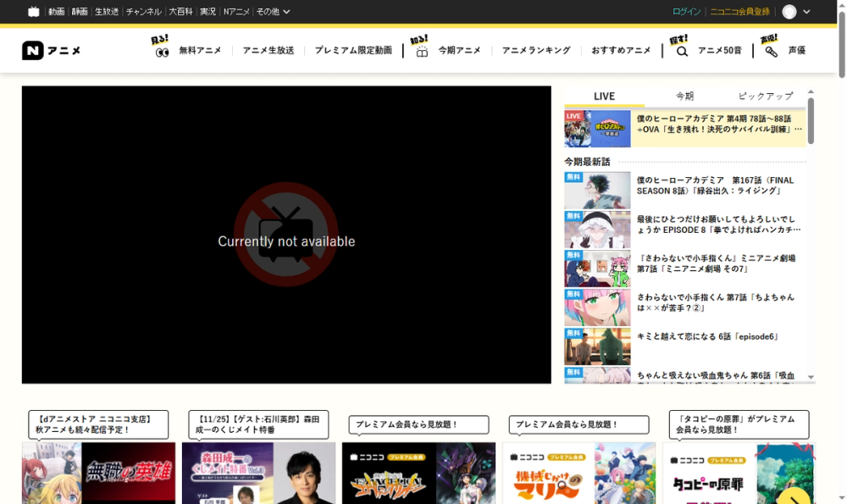Click the ニコニコ会員登録 link
This screenshot has height=504, width=847.
click(739, 11)
